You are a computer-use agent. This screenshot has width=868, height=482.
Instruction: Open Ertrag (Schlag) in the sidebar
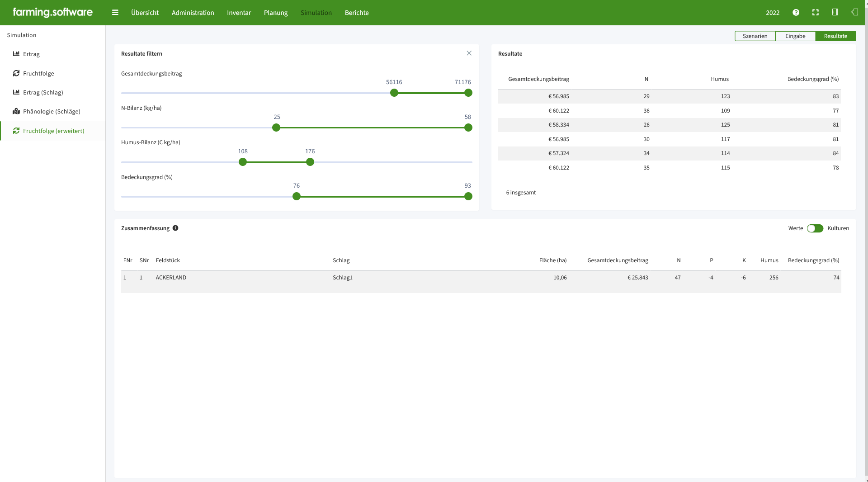52,92
